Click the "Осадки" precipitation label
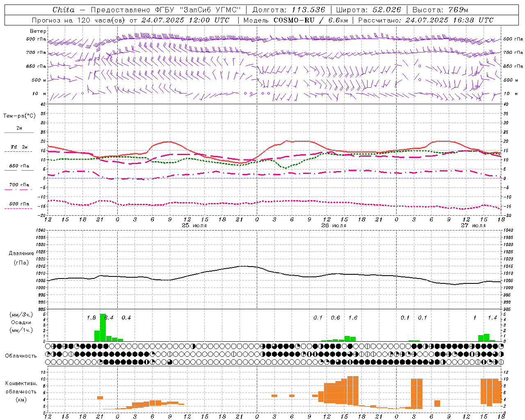The image size is (525, 420). click(21, 322)
